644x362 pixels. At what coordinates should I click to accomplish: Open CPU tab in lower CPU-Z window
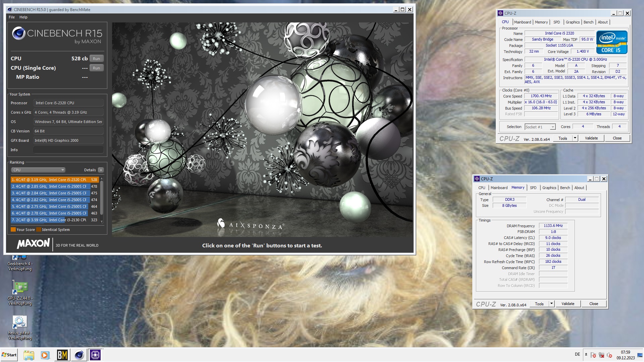[482, 188]
